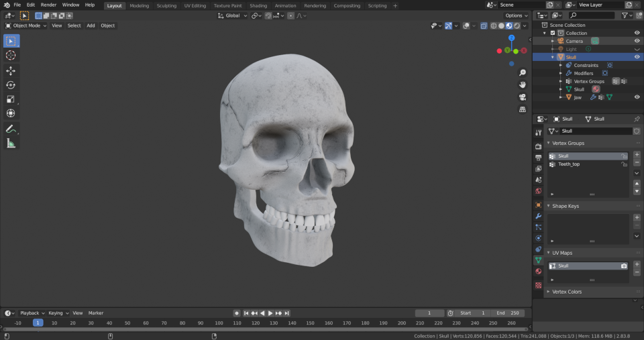Click the End frame 250 field

[508, 313]
